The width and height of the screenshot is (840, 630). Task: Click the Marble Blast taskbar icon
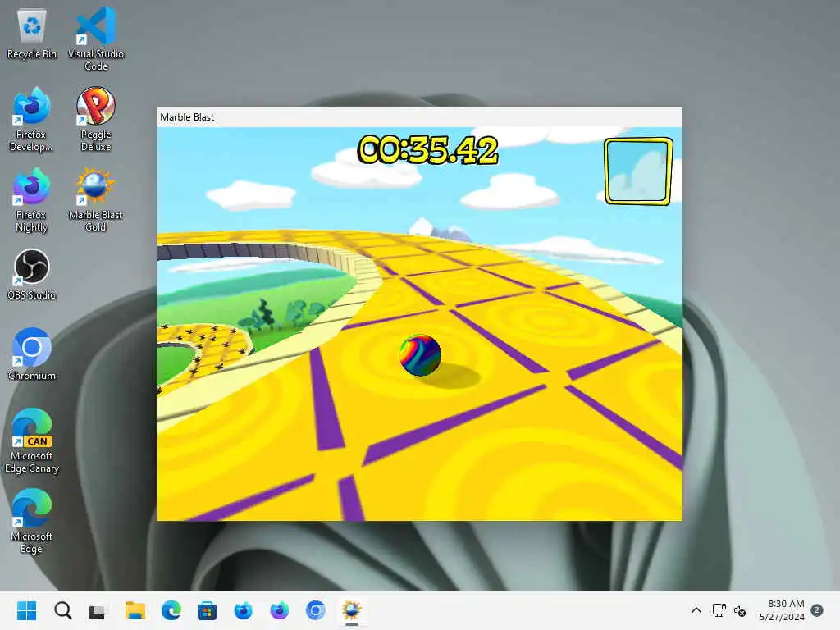pos(351,610)
